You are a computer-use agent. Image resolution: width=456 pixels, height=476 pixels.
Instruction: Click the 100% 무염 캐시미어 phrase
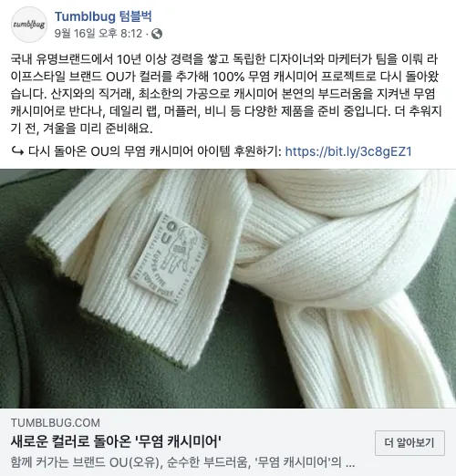[x=264, y=77]
